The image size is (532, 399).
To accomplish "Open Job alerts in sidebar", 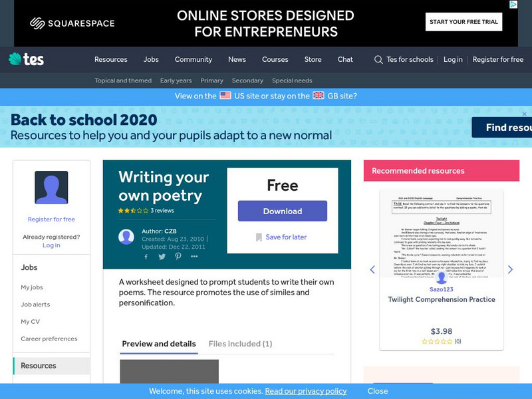I will pyautogui.click(x=35, y=305).
